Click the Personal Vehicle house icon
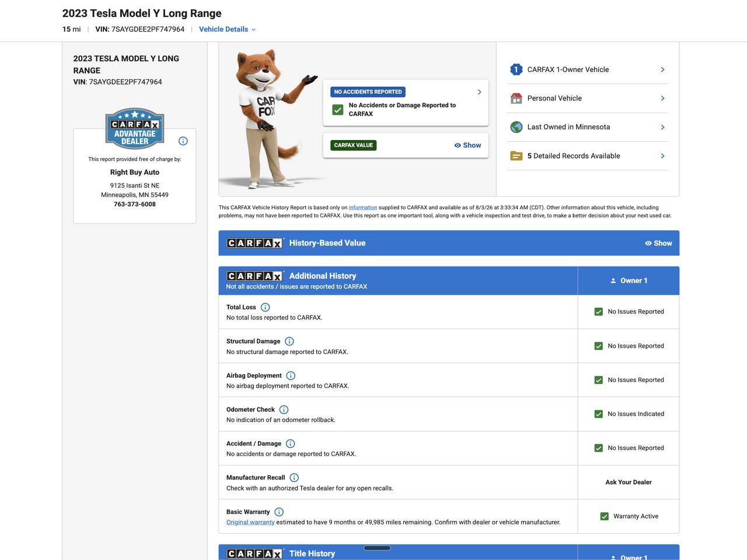The image size is (747, 560). point(516,98)
